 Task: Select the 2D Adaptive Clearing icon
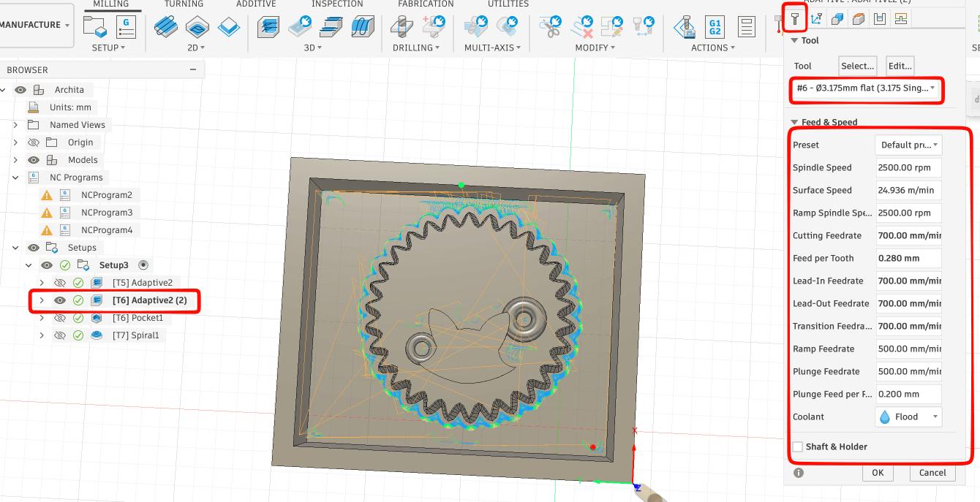tap(166, 27)
